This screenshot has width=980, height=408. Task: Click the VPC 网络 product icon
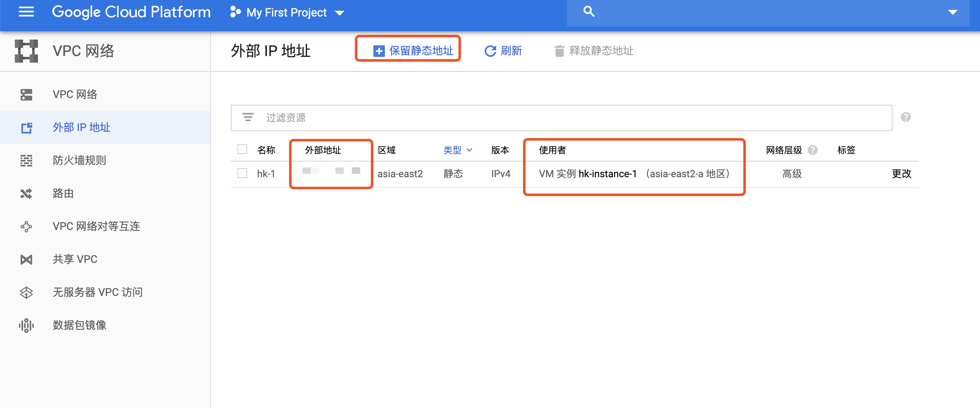[x=26, y=51]
